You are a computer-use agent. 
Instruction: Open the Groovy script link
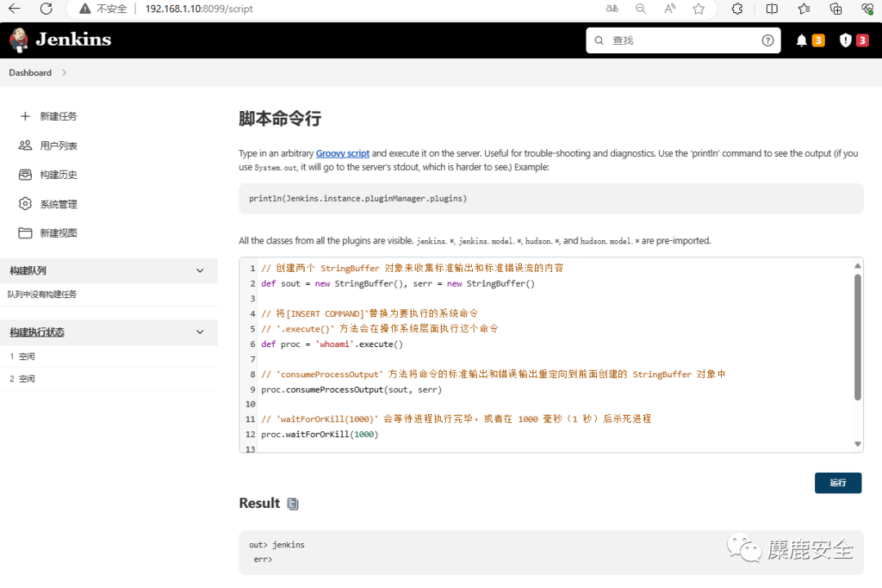342,153
